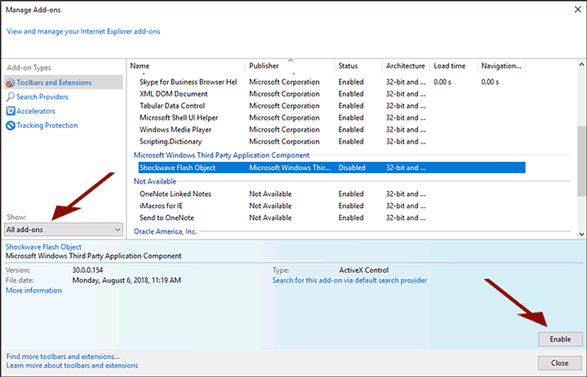Viewport: 587px width, 377px height.
Task: Select Tabular Data Control row
Action: click(331, 106)
